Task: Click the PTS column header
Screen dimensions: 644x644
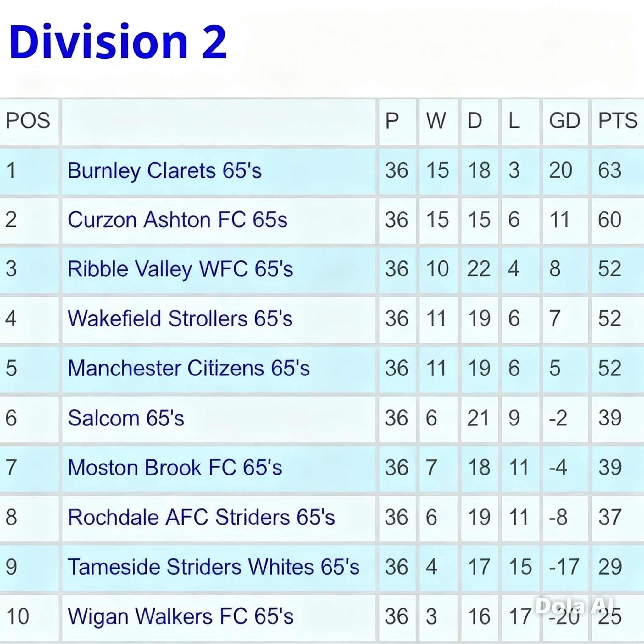Action: [x=618, y=120]
